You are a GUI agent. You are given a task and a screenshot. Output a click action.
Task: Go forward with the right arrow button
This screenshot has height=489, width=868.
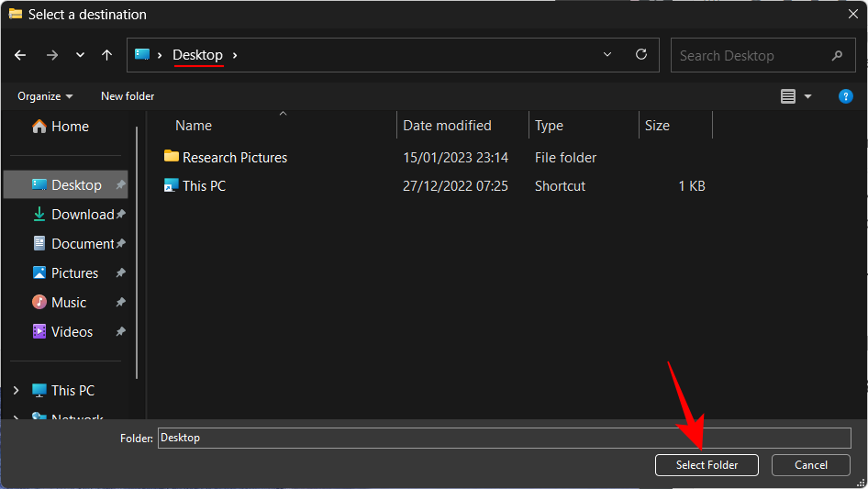(x=52, y=55)
